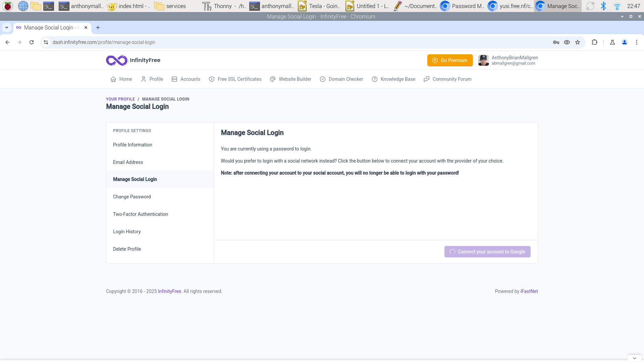Image resolution: width=644 pixels, height=362 pixels.
Task: Open the Raspberry Pi applications menu
Action: pyautogui.click(x=7, y=6)
